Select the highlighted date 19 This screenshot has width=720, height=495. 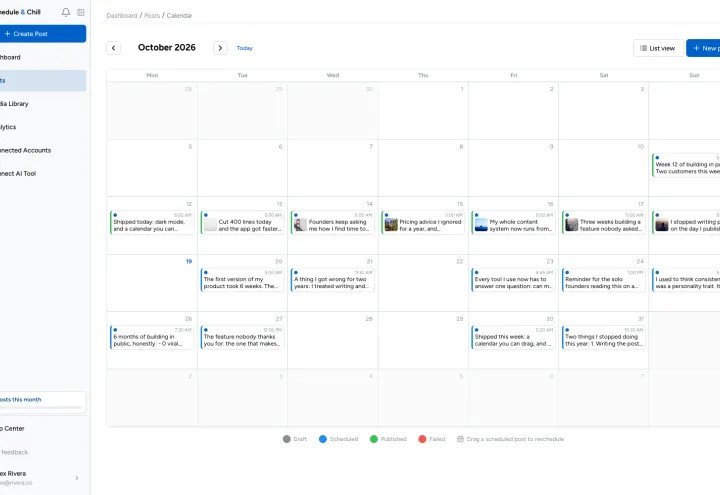point(189,261)
